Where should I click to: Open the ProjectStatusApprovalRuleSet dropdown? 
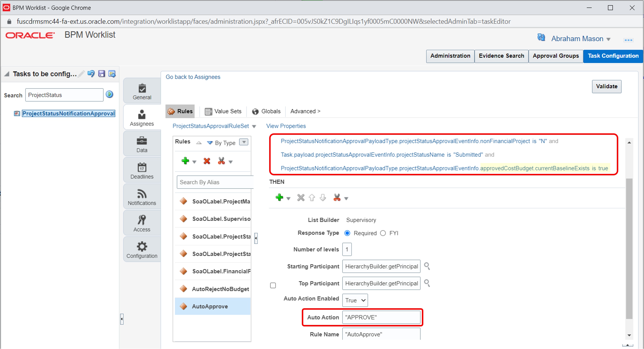coord(254,126)
